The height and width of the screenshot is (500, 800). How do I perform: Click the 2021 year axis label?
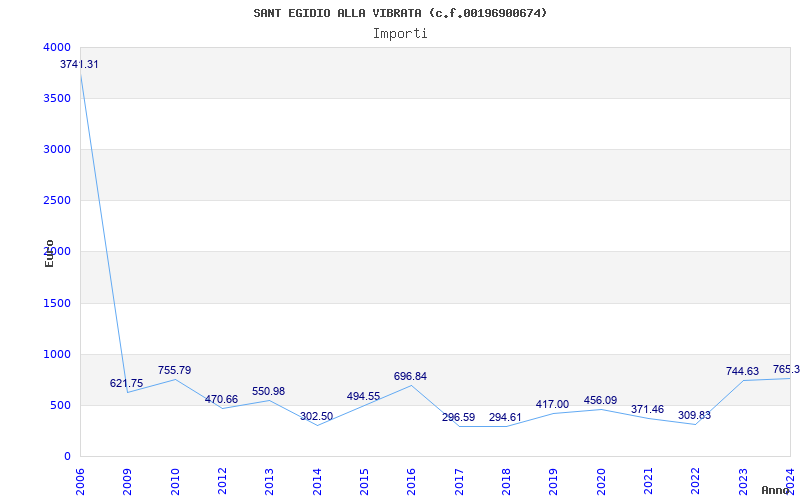648,482
